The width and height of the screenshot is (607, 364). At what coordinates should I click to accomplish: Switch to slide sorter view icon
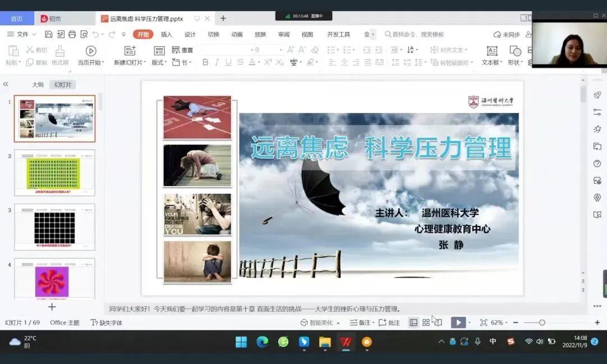click(x=426, y=322)
